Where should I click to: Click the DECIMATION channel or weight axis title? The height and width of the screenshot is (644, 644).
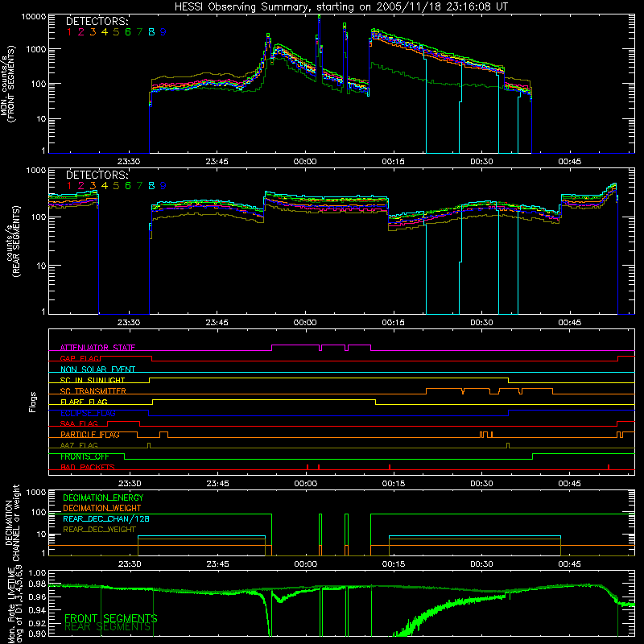(12, 522)
